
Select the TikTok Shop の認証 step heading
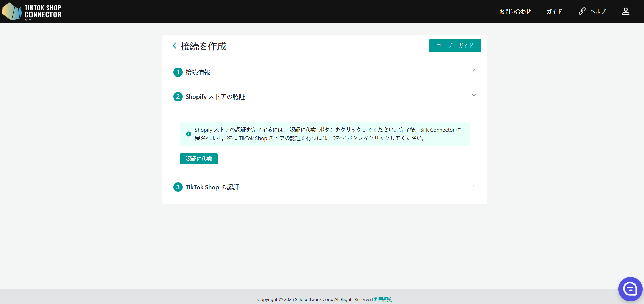[212, 187]
